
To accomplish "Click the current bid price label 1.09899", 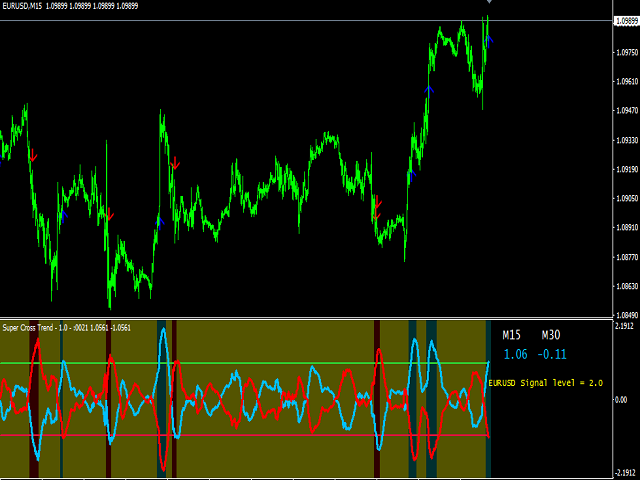I will [x=627, y=21].
